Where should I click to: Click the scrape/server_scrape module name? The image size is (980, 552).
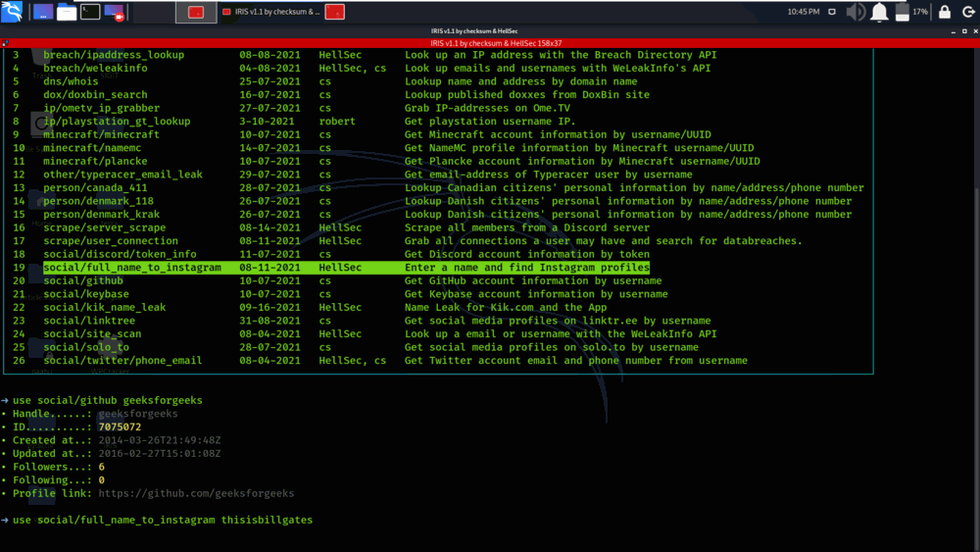click(105, 227)
